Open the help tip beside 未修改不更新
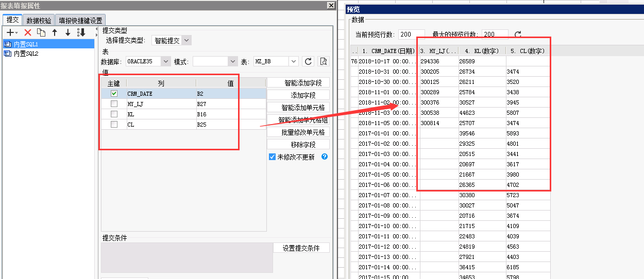The image size is (644, 279). coord(325,156)
